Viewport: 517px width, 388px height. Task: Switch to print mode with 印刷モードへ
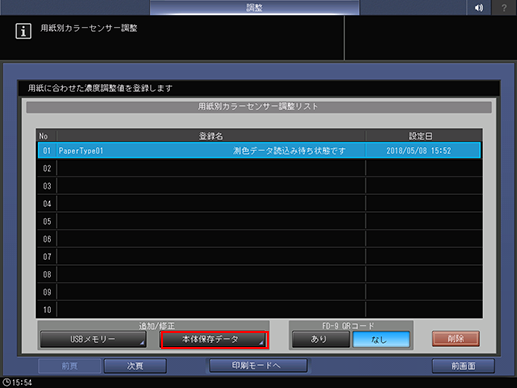point(258,365)
